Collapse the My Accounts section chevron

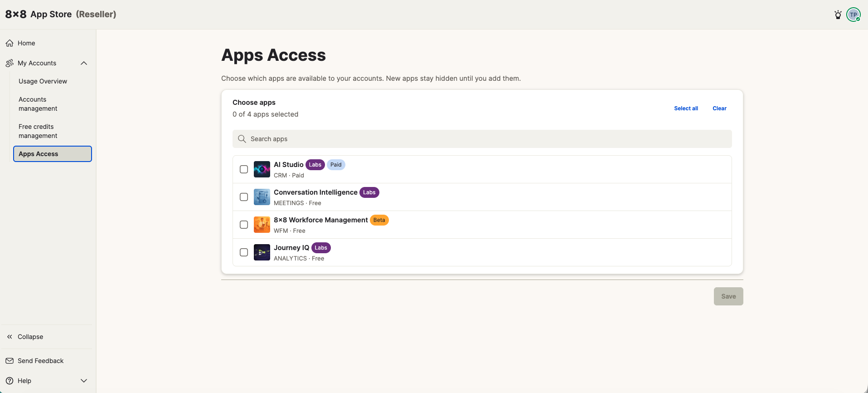[84, 63]
